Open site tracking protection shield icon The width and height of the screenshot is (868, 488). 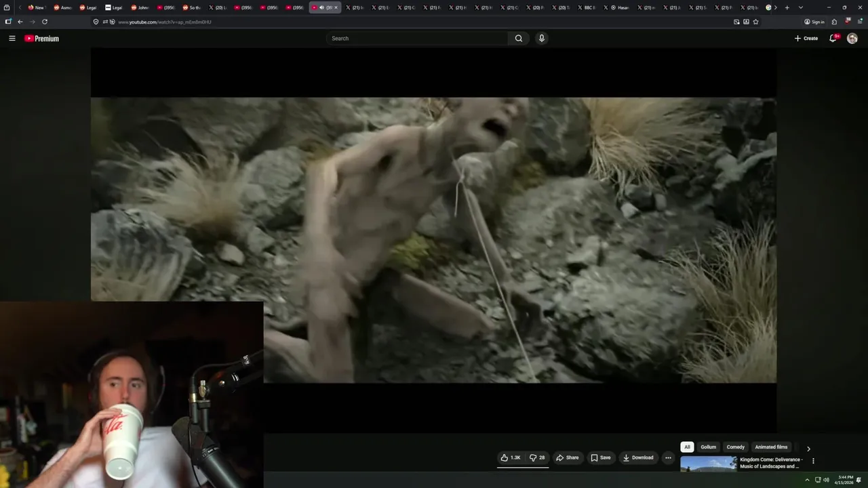point(96,22)
